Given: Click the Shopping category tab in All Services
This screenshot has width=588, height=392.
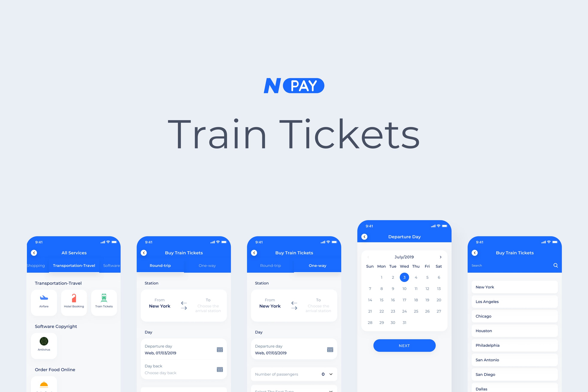Looking at the screenshot, I should [35, 266].
